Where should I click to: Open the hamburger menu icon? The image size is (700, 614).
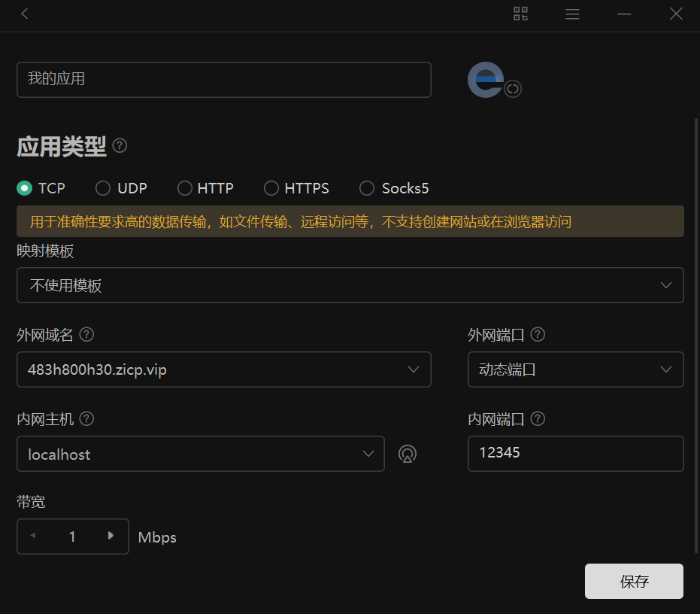[572, 14]
